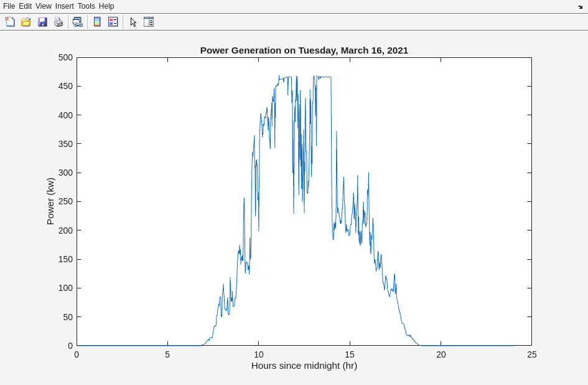
Task: Enable Edit Plot mode with the arrow cursor icon
Action: click(x=133, y=22)
